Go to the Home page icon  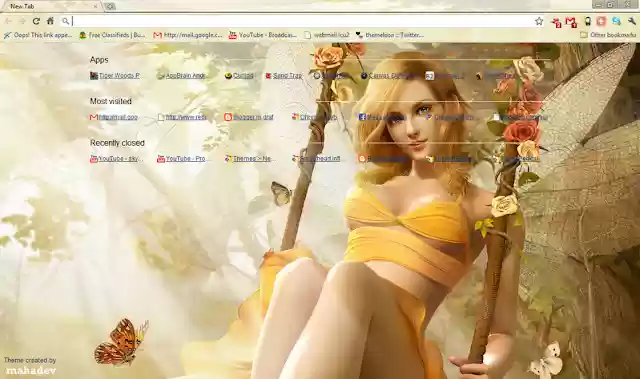[x=50, y=21]
